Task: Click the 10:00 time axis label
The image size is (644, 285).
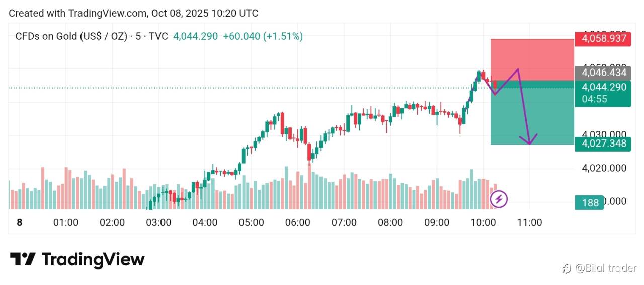Action: click(x=483, y=222)
